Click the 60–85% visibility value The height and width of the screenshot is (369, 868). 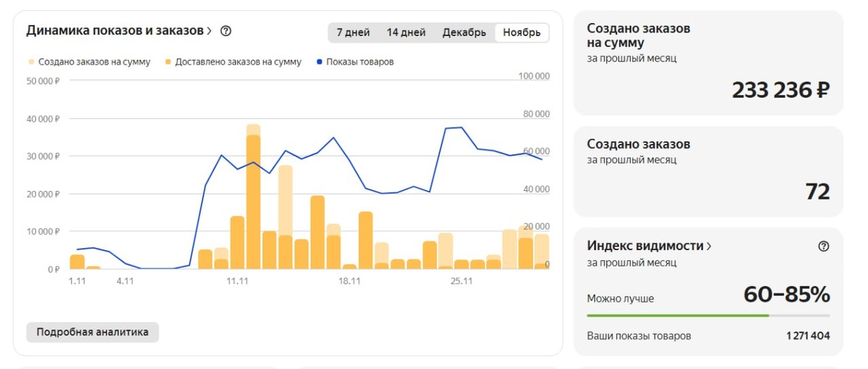coord(786,294)
